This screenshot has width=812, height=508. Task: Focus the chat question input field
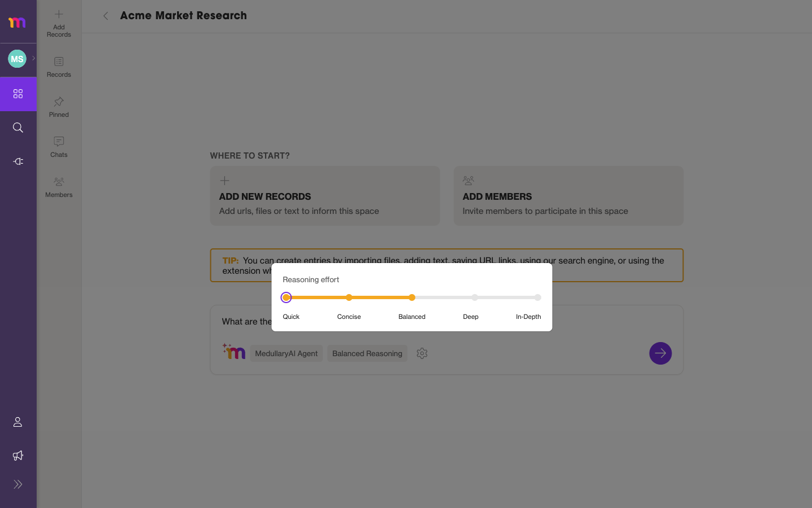[x=447, y=322]
